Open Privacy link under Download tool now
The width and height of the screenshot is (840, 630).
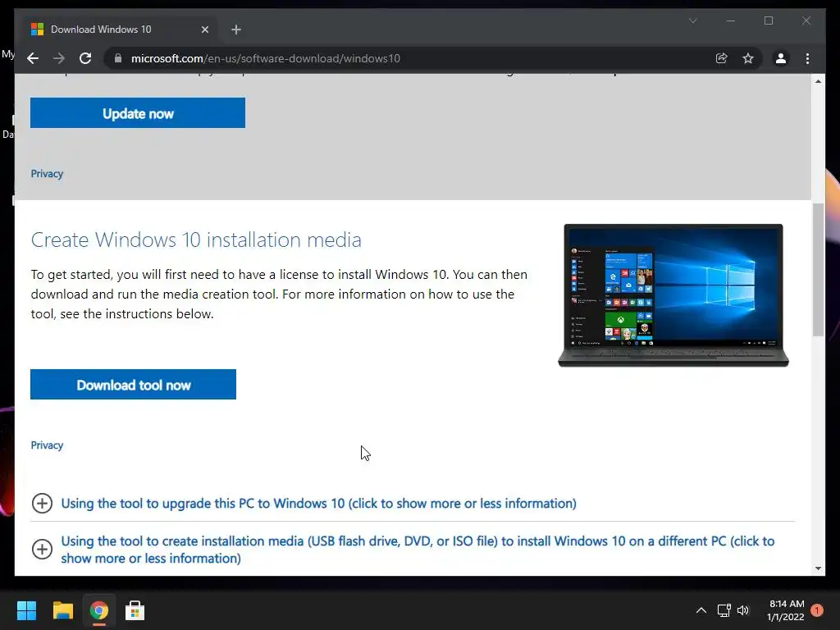click(x=47, y=445)
